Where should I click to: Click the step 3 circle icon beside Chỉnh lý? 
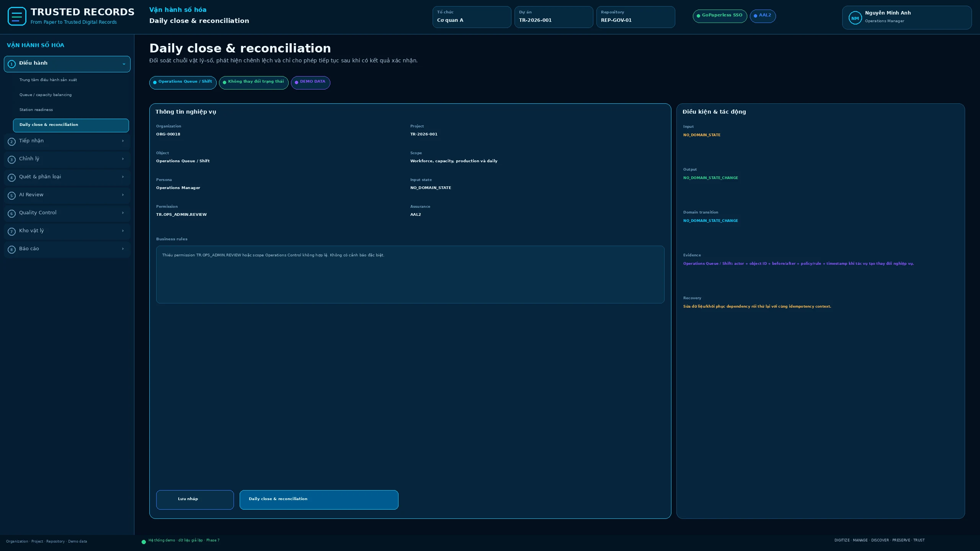point(11,160)
